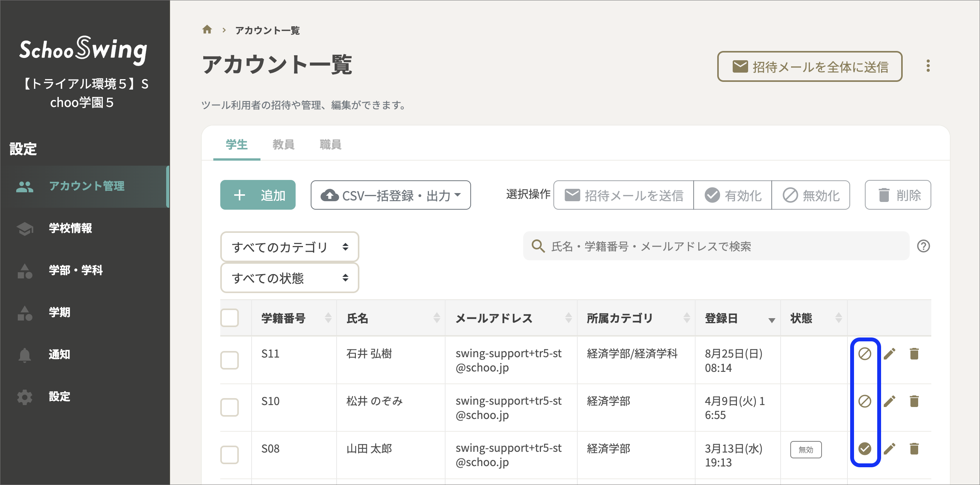Delete 石井 弘樹 row with trash icon
Screen dimensions: 980x485
click(914, 354)
